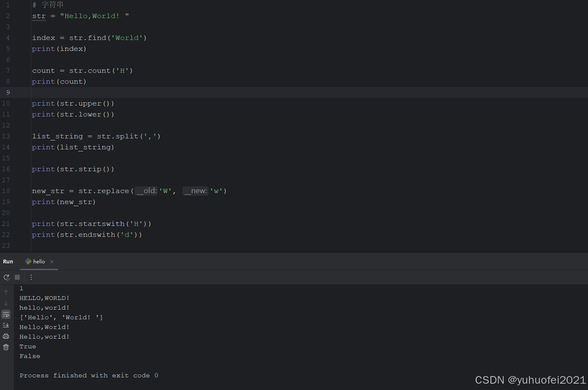Toggle scroll to end of output
The width and height of the screenshot is (588, 390).
pos(6,325)
